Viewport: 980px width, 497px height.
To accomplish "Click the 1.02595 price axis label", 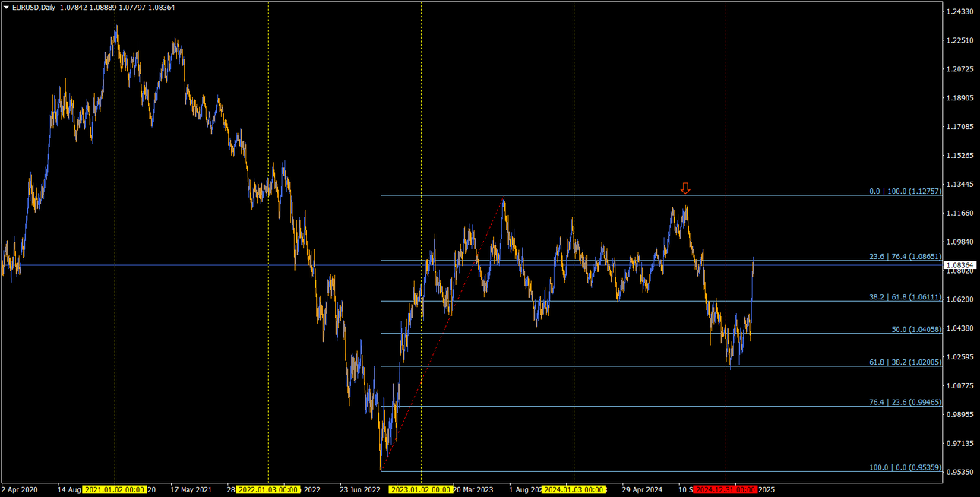I will (x=960, y=357).
